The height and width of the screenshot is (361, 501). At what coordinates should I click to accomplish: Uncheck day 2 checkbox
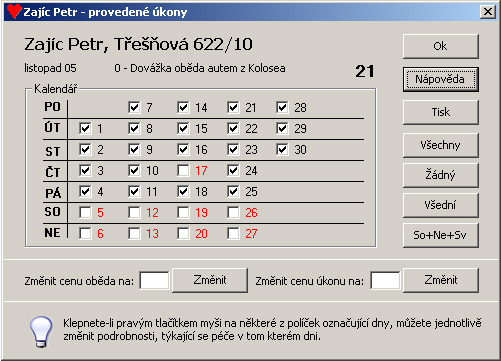85,149
